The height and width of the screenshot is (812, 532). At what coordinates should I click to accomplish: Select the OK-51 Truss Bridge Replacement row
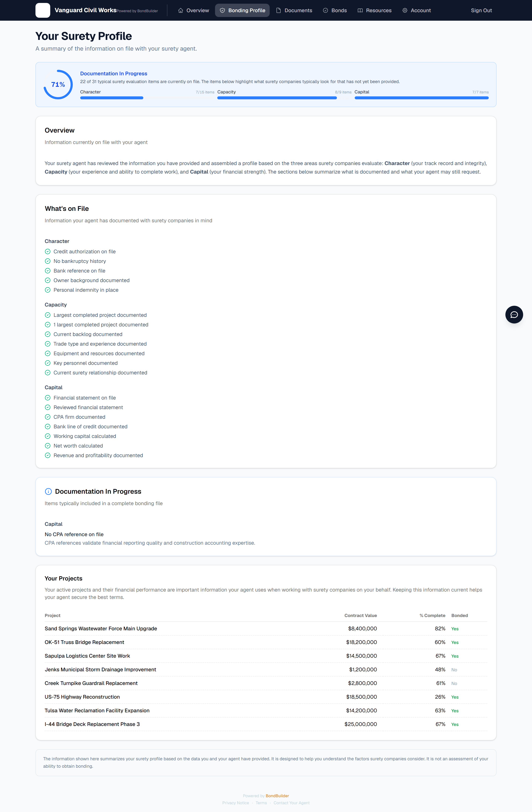coord(266,642)
